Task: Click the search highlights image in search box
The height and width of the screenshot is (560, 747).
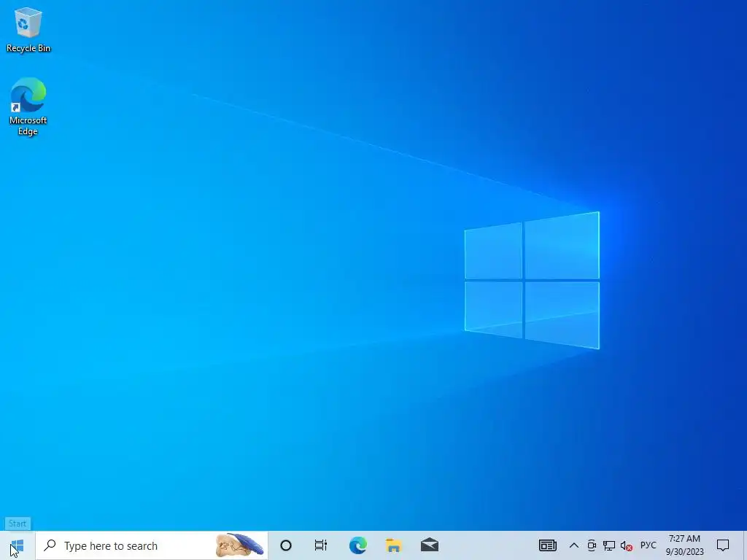Action: click(239, 545)
